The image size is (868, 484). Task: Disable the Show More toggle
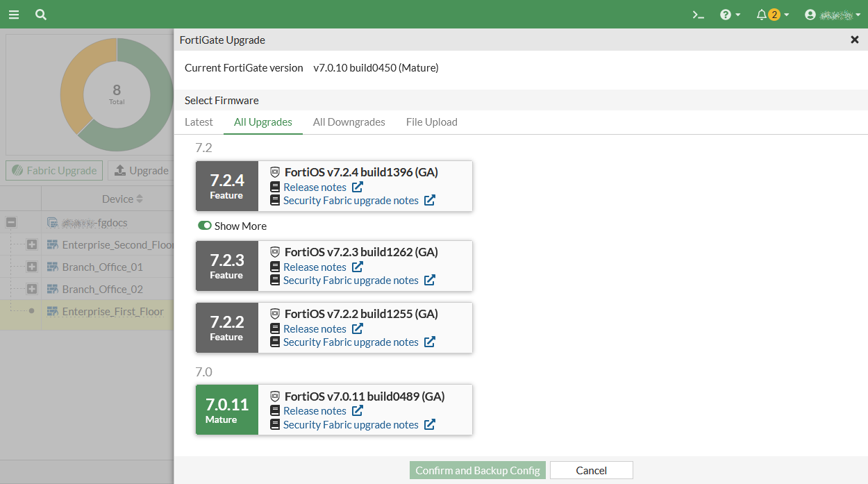tap(205, 226)
